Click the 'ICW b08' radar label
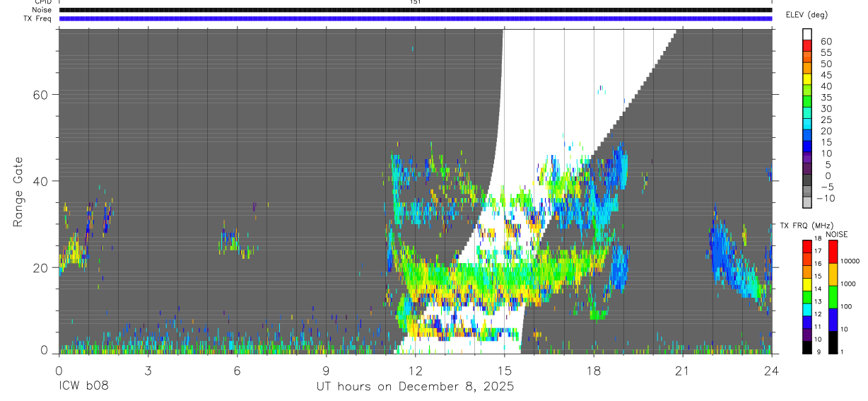Viewport: 868px width, 401px height. 83,387
